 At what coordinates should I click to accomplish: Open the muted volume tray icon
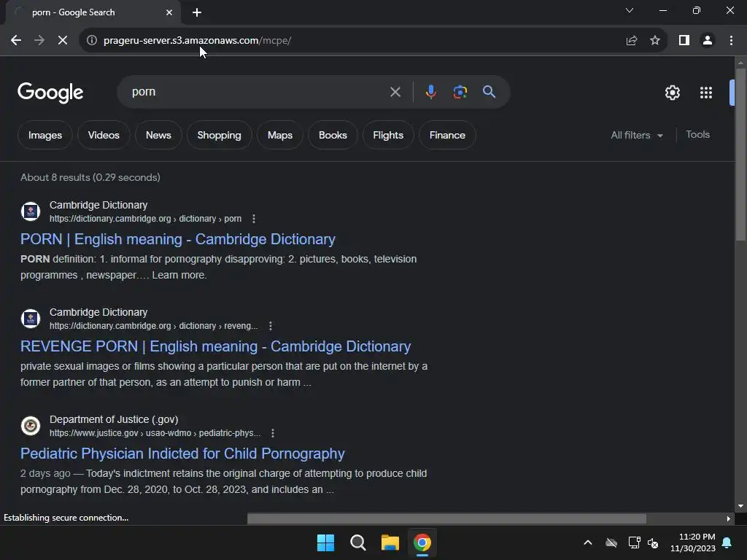[x=653, y=542]
